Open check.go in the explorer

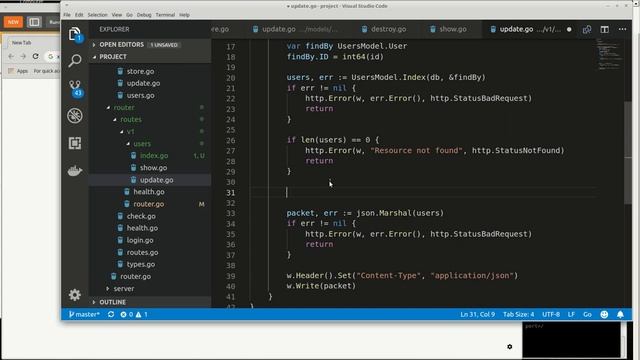pyautogui.click(x=149, y=216)
